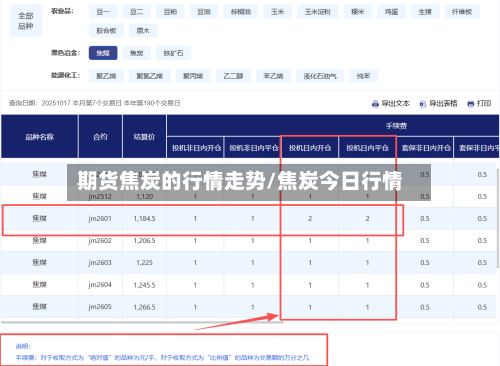Click the settlement price 1,184.5
Screen dimensions: 500x366
tap(144, 219)
